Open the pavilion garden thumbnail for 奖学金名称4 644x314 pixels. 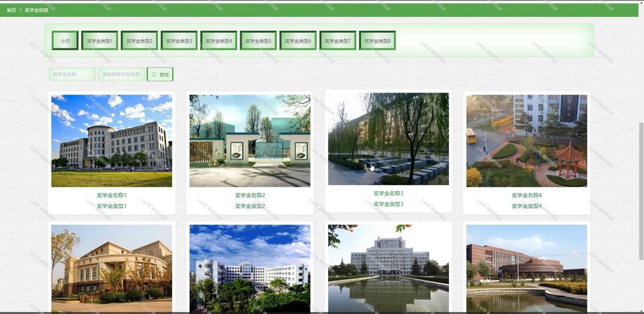526,141
